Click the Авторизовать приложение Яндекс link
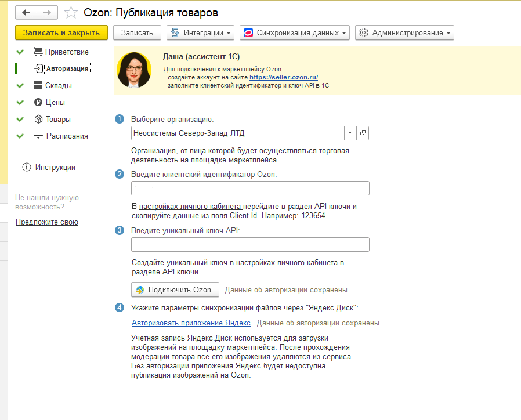The height and width of the screenshot is (420, 521). click(x=191, y=323)
